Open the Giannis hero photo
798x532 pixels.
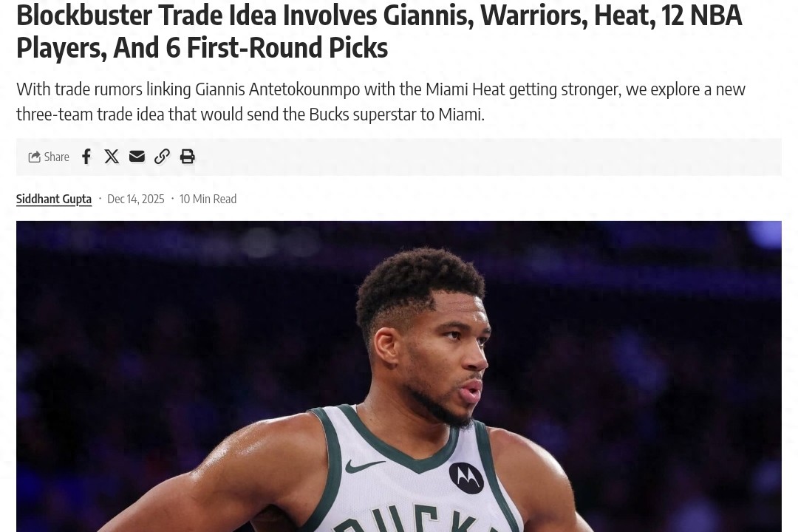click(x=398, y=376)
